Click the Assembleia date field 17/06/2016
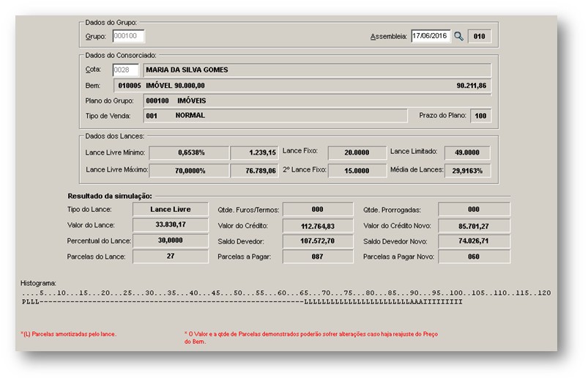The width and height of the screenshot is (588, 382). [431, 36]
